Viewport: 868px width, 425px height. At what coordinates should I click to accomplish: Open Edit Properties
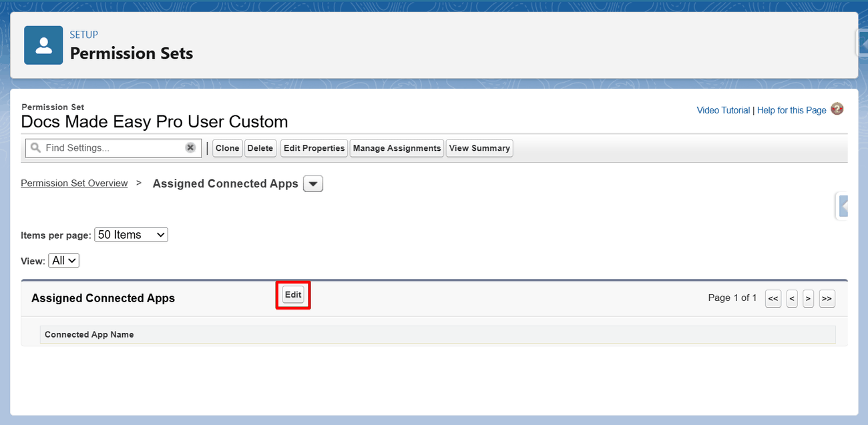(x=314, y=148)
